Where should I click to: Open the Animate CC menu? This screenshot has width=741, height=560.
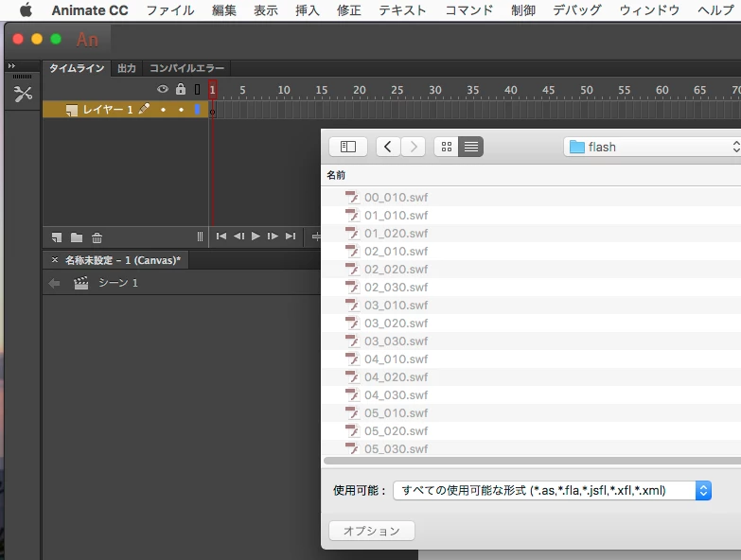click(x=90, y=10)
